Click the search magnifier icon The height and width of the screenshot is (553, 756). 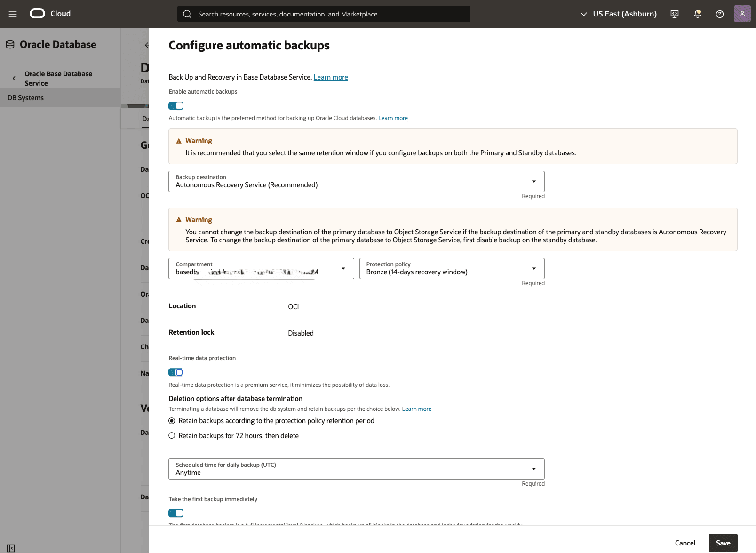(x=187, y=14)
